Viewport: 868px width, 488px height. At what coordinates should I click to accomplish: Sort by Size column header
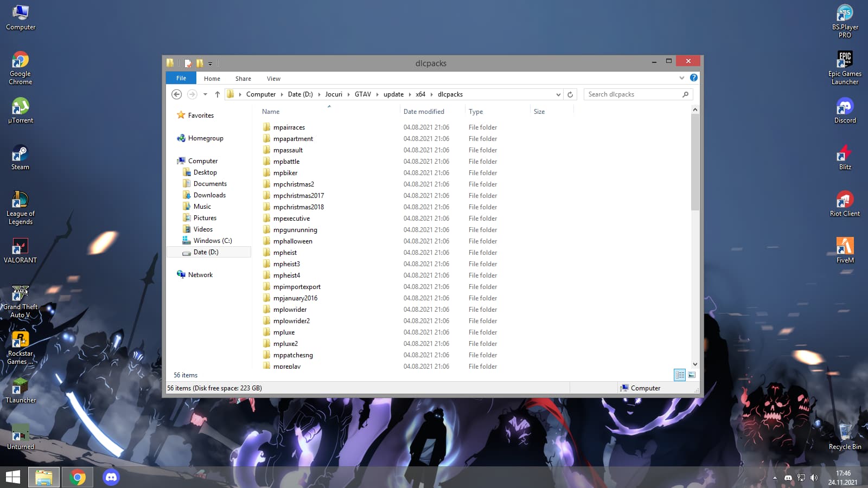(552, 112)
